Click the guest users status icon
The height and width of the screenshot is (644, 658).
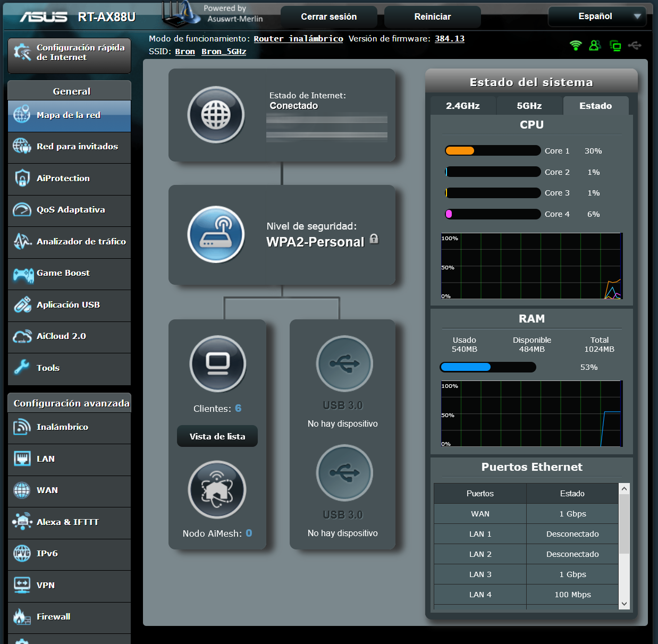point(595,46)
